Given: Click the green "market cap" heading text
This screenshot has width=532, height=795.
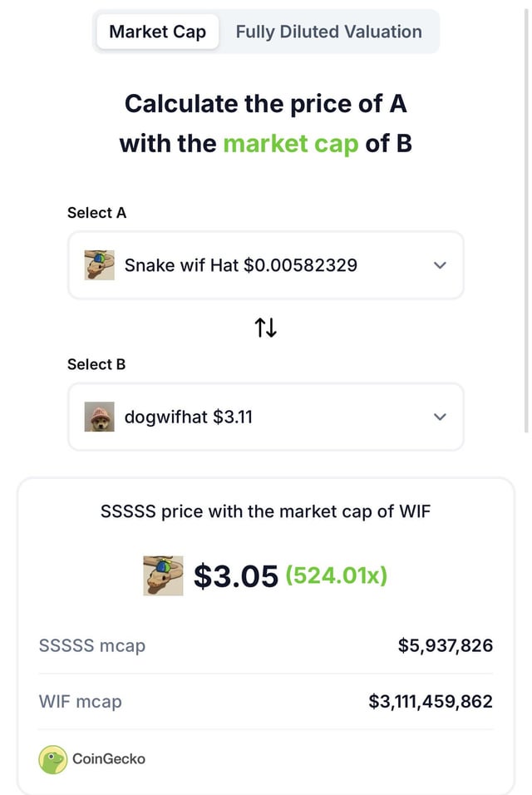Looking at the screenshot, I should 291,143.
